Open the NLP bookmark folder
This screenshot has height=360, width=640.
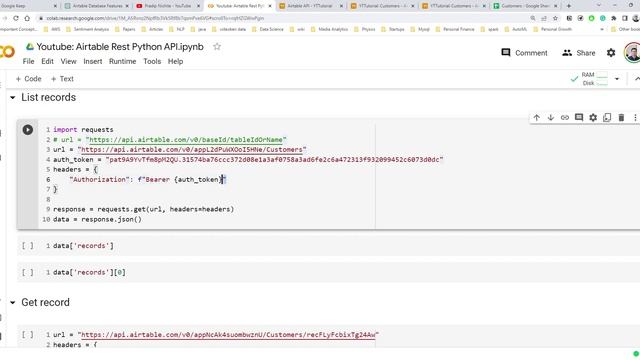176,29
